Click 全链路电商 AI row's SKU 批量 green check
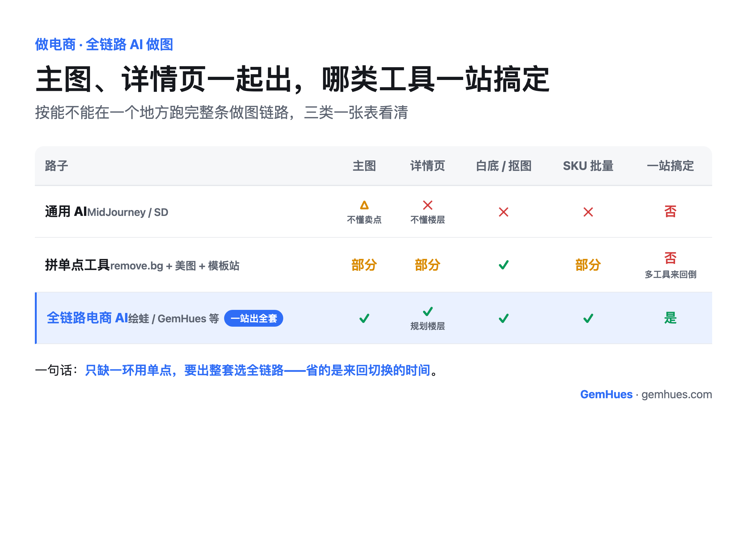The image size is (747, 560). (588, 318)
